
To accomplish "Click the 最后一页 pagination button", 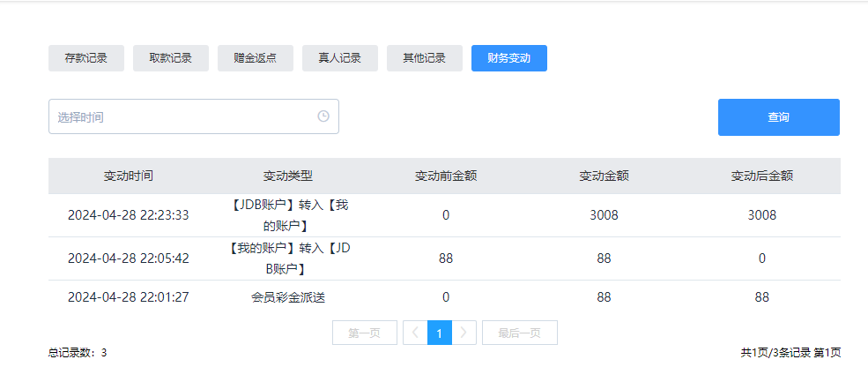I will [x=519, y=333].
